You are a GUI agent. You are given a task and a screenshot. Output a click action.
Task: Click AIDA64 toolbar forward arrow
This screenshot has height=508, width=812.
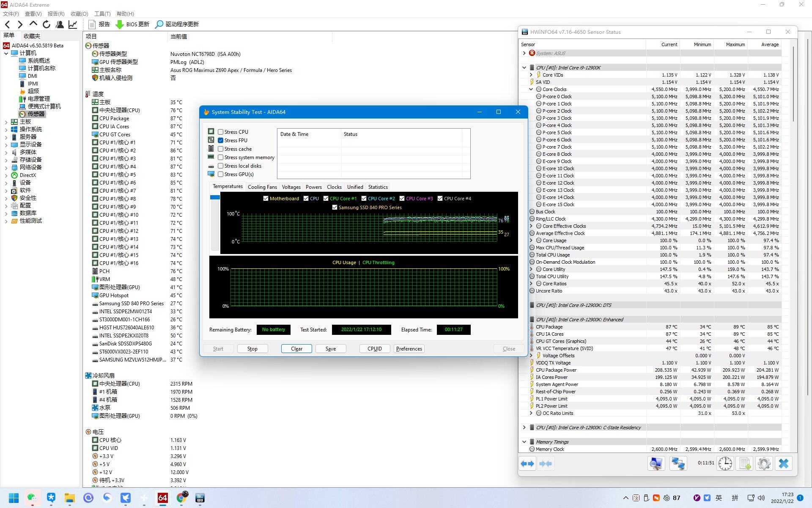click(20, 25)
